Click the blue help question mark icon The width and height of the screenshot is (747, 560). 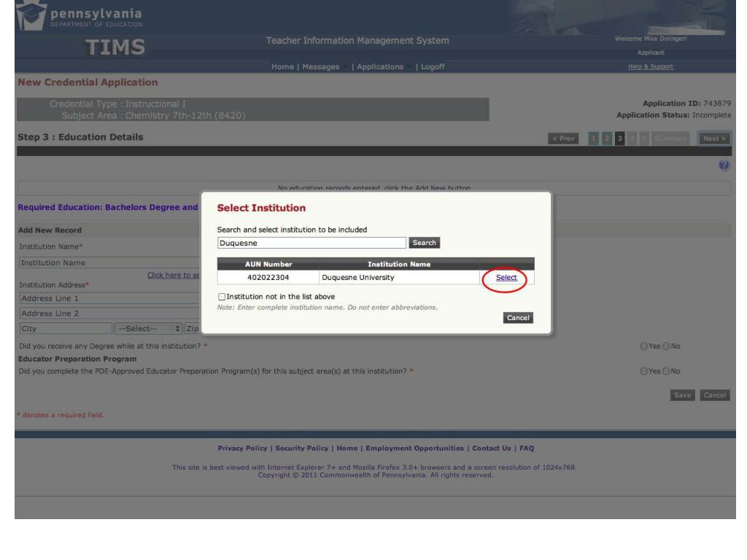(724, 166)
